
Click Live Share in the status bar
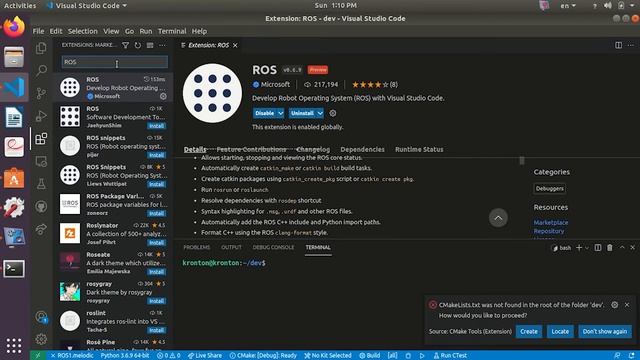coord(205,356)
